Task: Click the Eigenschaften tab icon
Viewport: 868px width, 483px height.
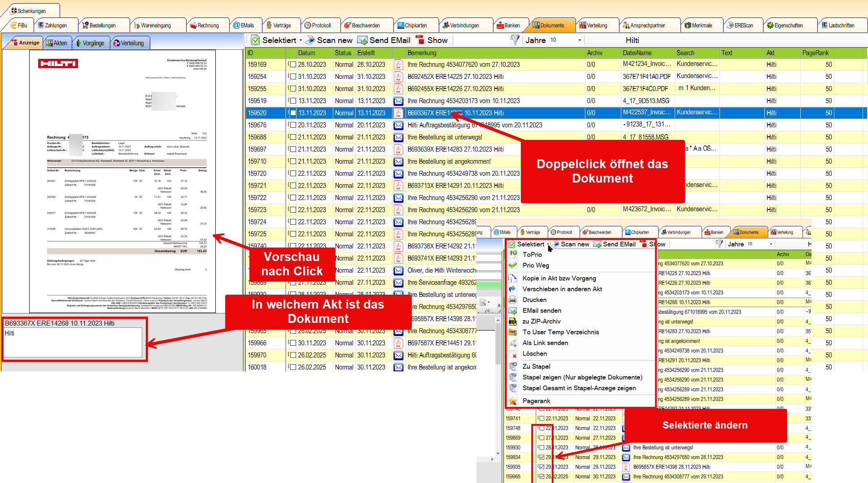Action: click(770, 26)
